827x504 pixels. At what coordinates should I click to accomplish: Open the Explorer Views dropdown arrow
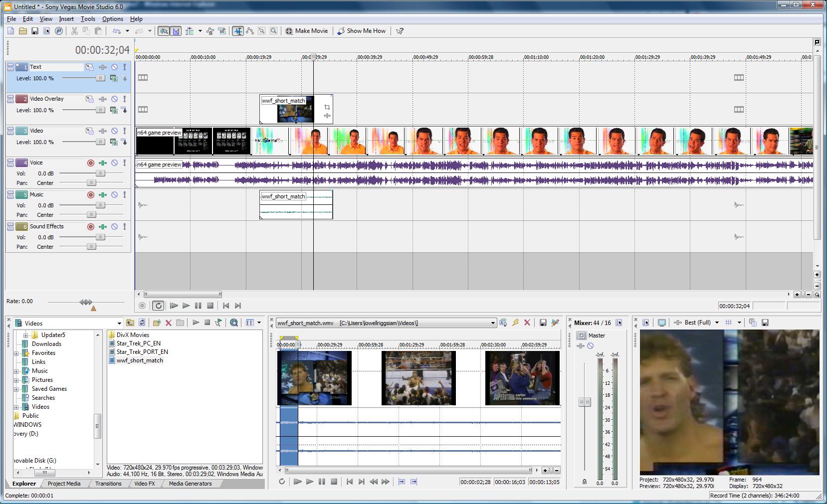[x=259, y=323]
